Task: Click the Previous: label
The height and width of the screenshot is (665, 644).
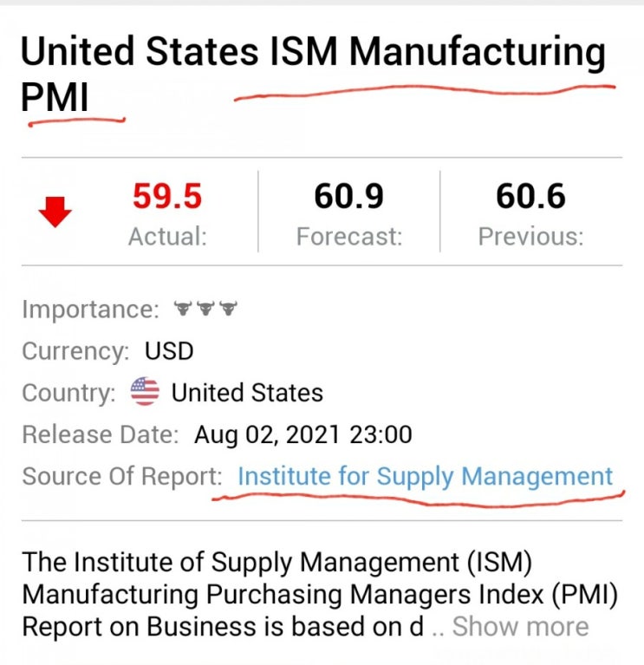Action: (530, 236)
